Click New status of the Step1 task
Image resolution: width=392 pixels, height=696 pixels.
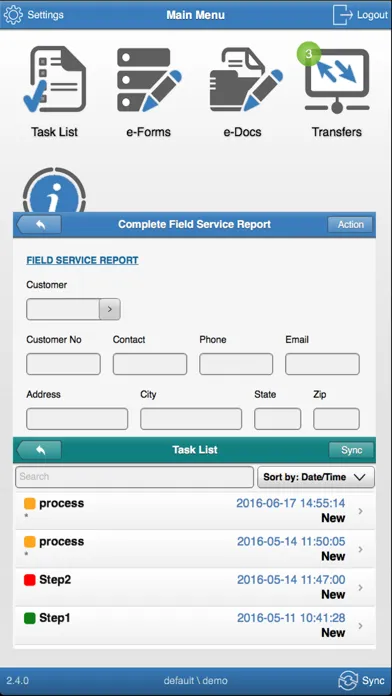coord(333,633)
